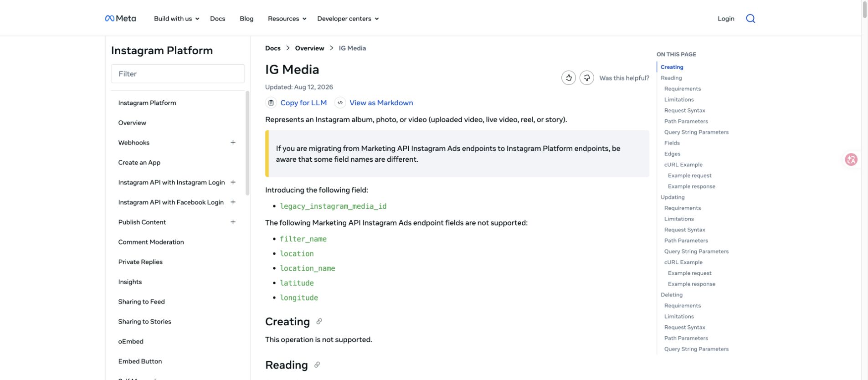Open Comment Moderation in sidebar
The image size is (868, 380).
151,242
